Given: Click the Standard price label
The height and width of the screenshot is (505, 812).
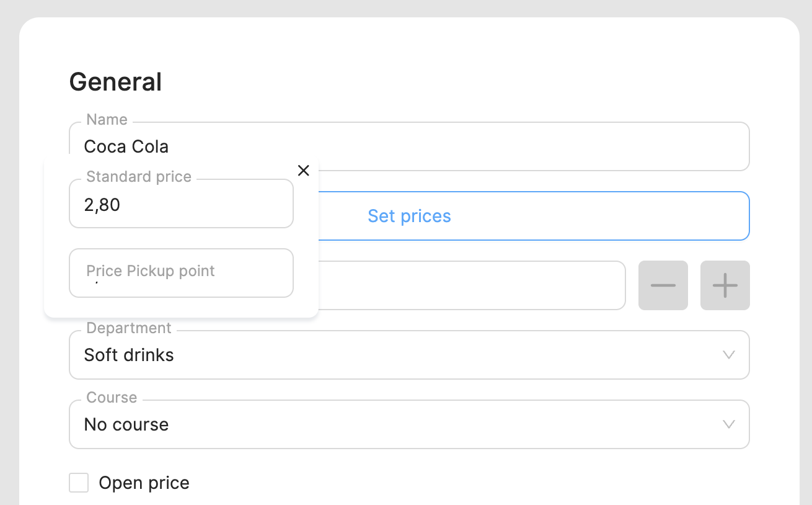Looking at the screenshot, I should (x=139, y=177).
